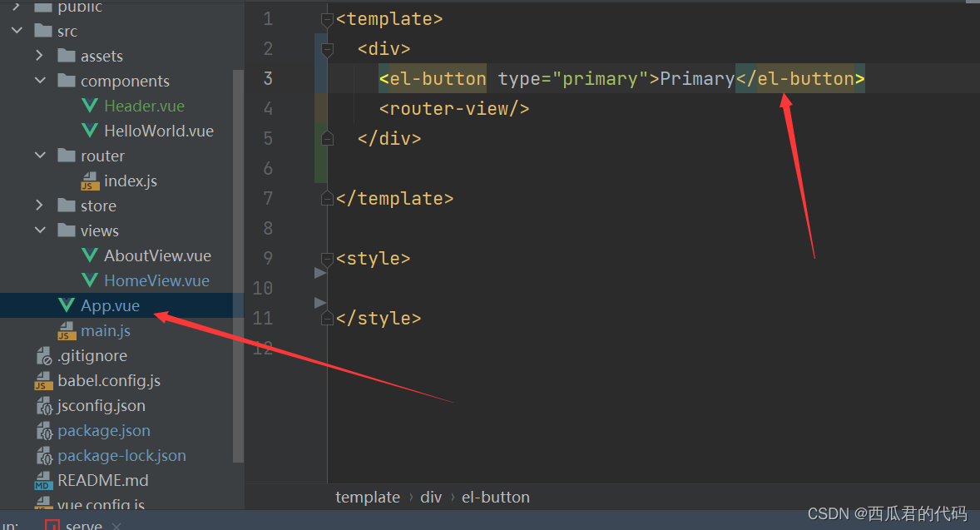The width and height of the screenshot is (980, 530).
Task: Open package-lock.json file
Action: click(x=121, y=456)
